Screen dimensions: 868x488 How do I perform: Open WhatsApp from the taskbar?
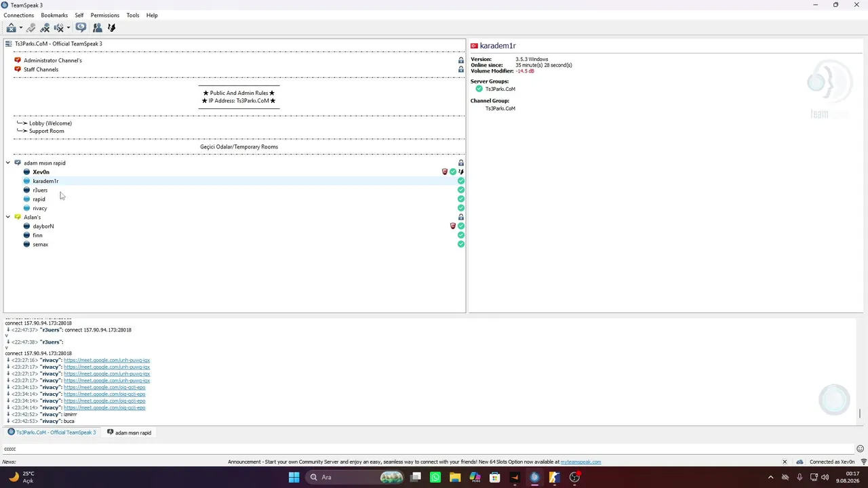click(435, 477)
